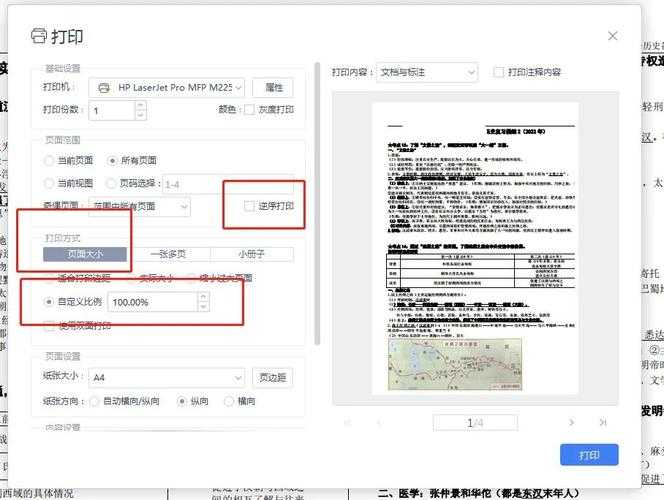Open the 打印内容 文档与标注 dropdown
Screen dimensions: 664x500
427,72
